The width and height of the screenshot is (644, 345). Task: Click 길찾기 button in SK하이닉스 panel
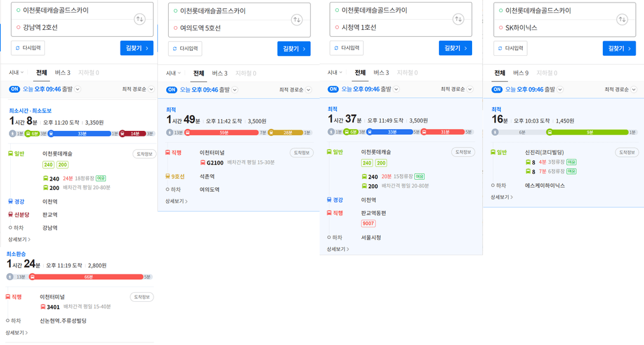point(619,48)
